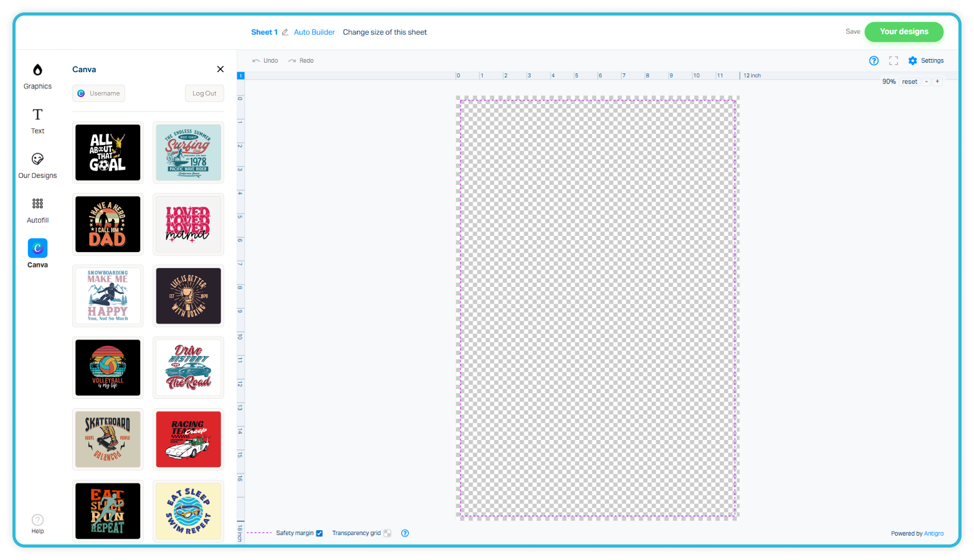The width and height of the screenshot is (974, 560).
Task: Select the Racing Team design thumbnail
Action: 188,439
